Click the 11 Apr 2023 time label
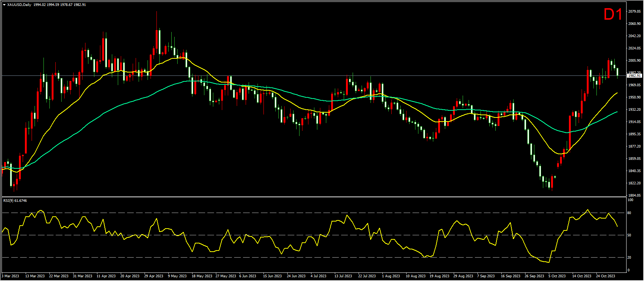 tap(106, 276)
